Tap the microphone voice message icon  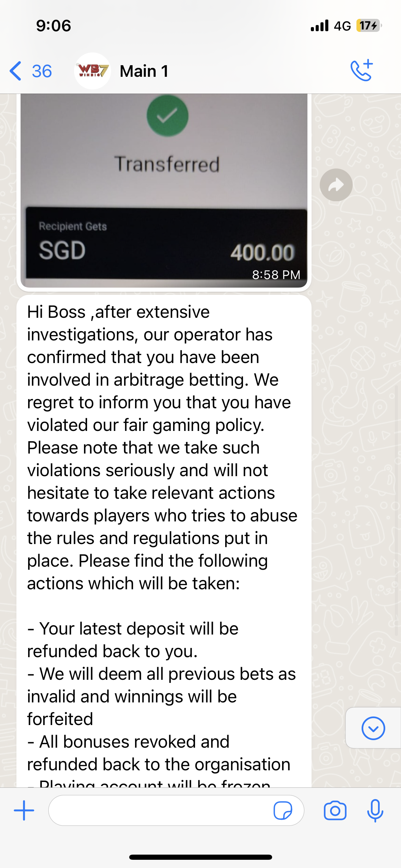(375, 810)
